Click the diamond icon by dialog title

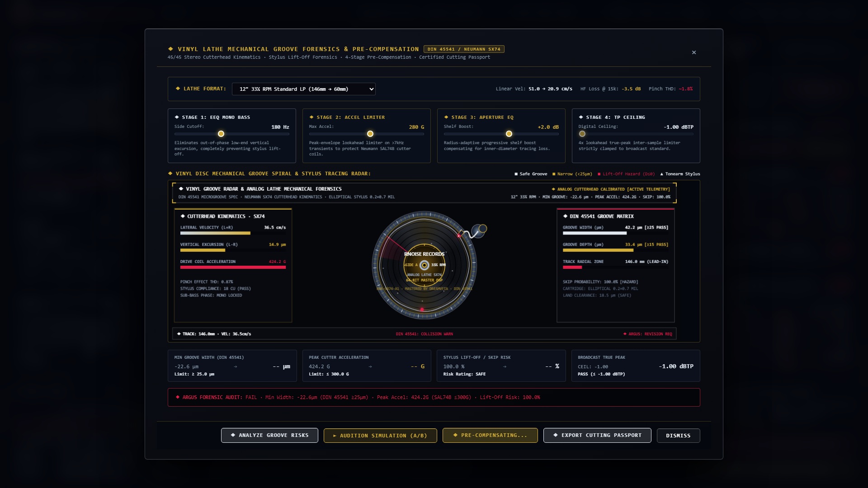pyautogui.click(x=170, y=49)
